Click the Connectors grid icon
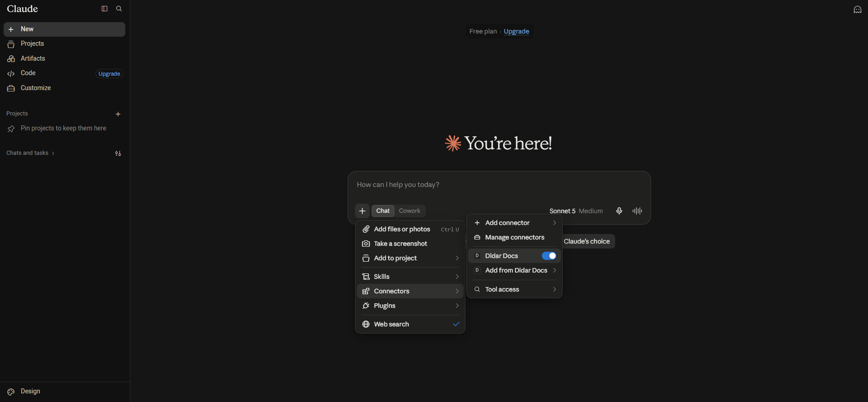 pyautogui.click(x=366, y=292)
